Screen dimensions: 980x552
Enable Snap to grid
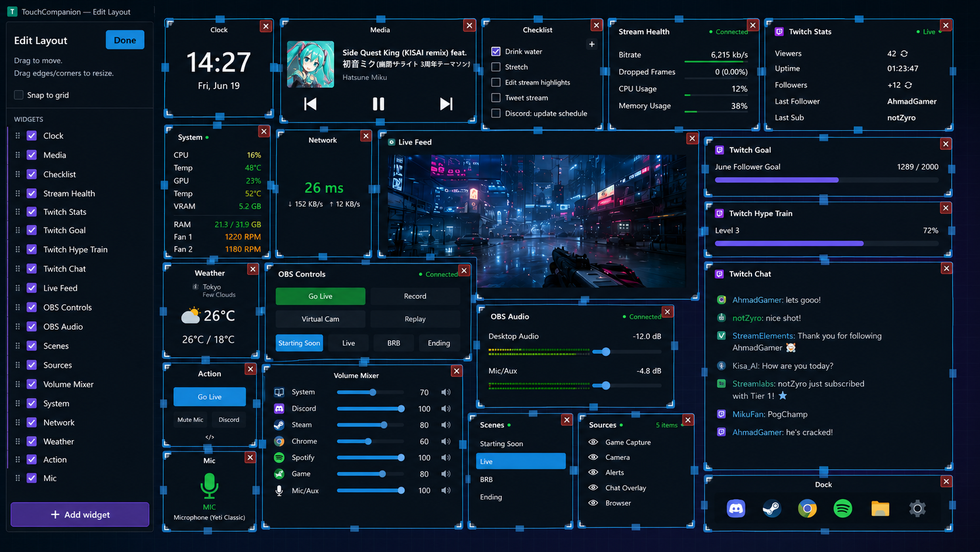point(19,95)
